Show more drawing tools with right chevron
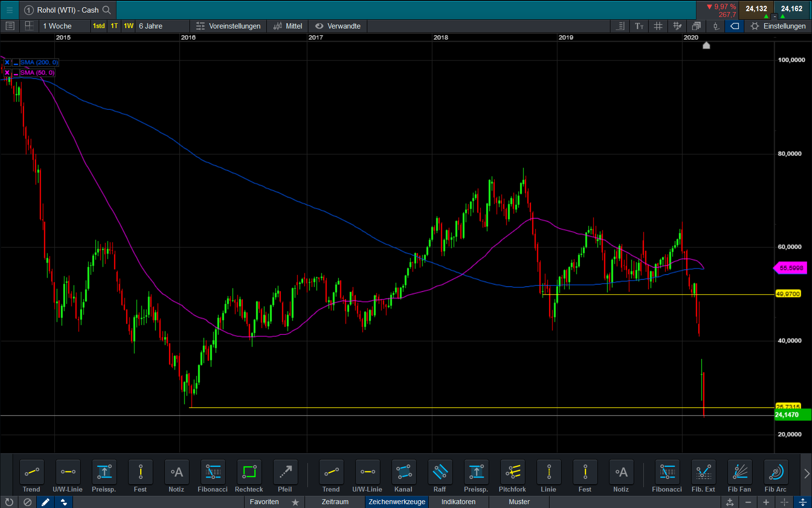This screenshot has height=508, width=812. point(806,474)
